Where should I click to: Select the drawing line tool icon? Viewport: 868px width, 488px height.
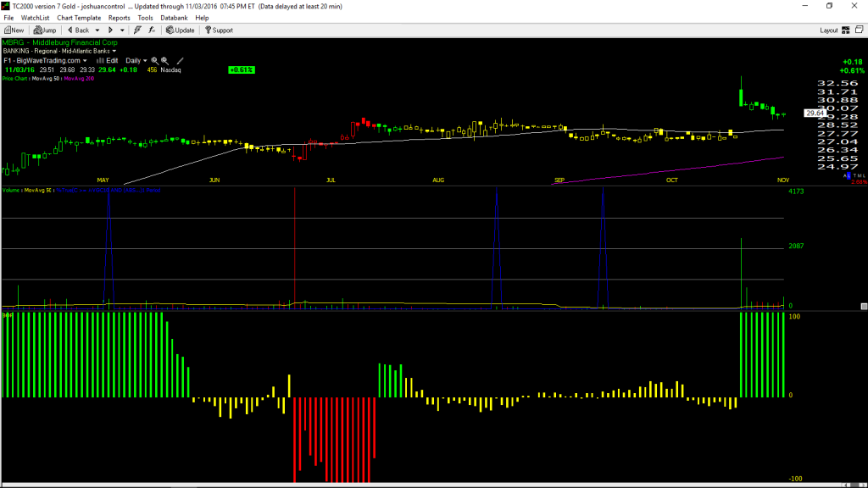pos(180,61)
